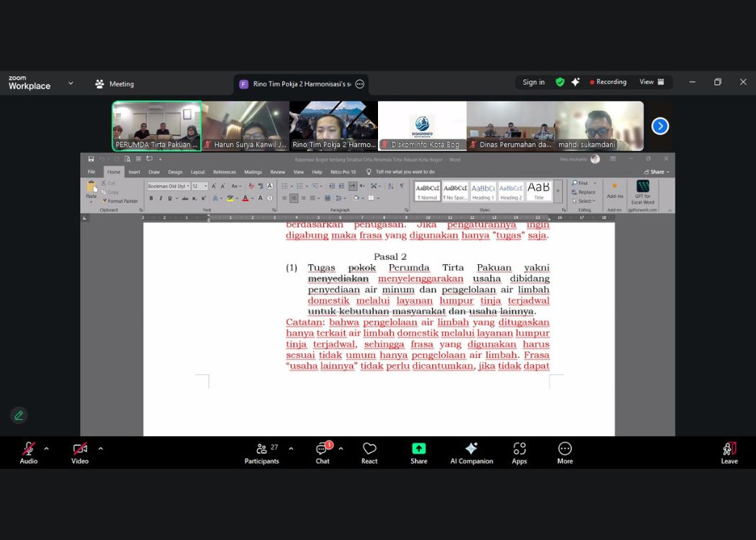Expand audio settings caret next to Audio
The height and width of the screenshot is (540, 756).
[x=47, y=449]
